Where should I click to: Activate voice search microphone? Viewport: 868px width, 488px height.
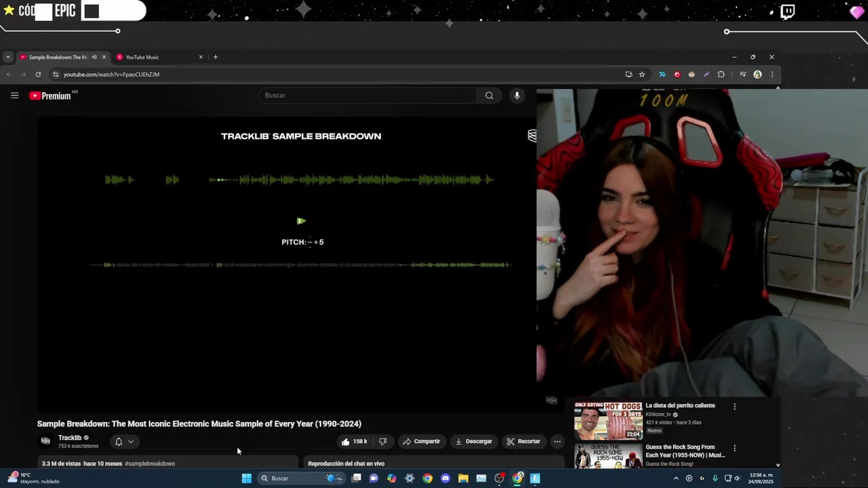pyautogui.click(x=517, y=96)
